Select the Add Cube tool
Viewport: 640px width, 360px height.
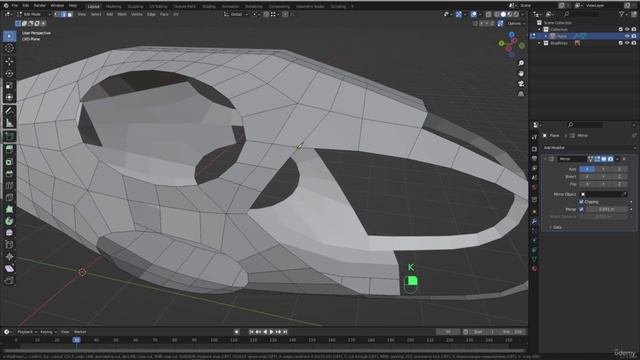(x=9, y=136)
